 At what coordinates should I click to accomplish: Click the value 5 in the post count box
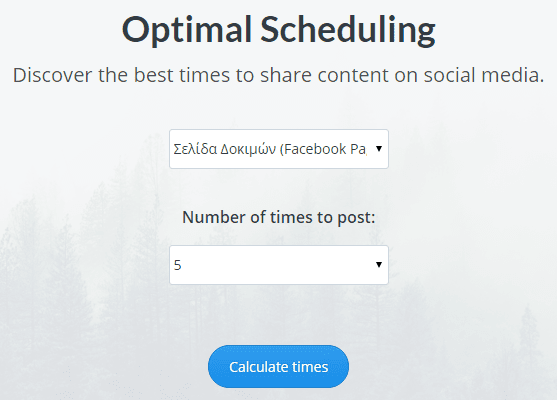[x=178, y=265]
